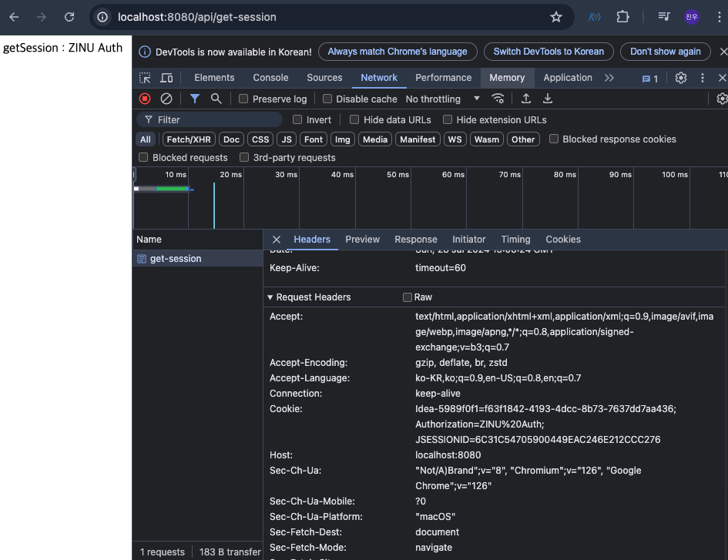The height and width of the screenshot is (560, 728).
Task: Open the issues counter badge
Action: tap(650, 79)
